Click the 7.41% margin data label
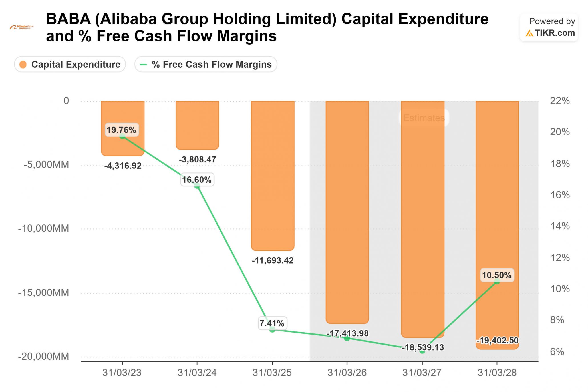Viewport: 588px width, 392px height. pos(272,323)
